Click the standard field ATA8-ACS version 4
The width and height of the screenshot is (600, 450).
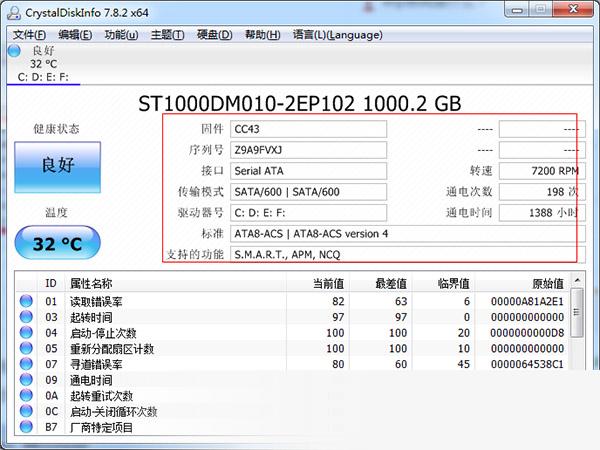coord(408,233)
